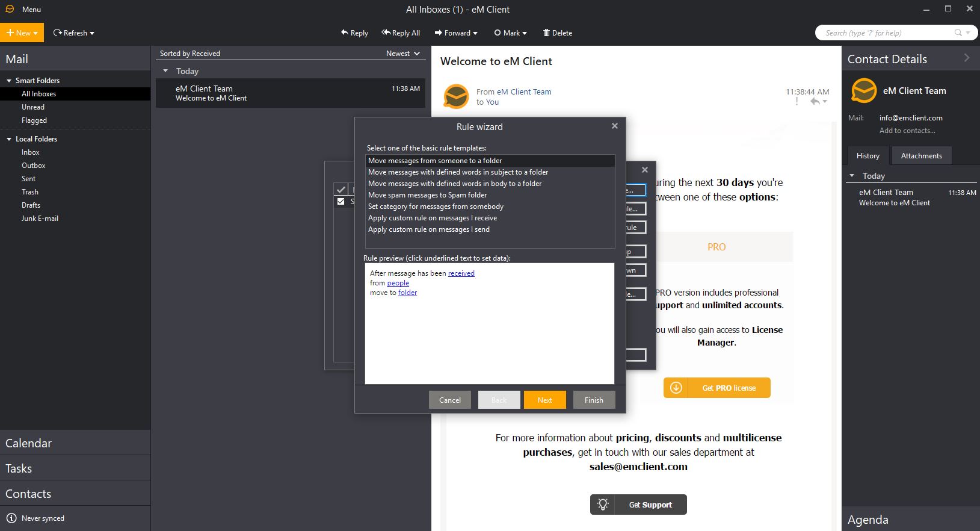980x531 pixels.
Task: Select Move messages with defined words in subject
Action: point(490,172)
